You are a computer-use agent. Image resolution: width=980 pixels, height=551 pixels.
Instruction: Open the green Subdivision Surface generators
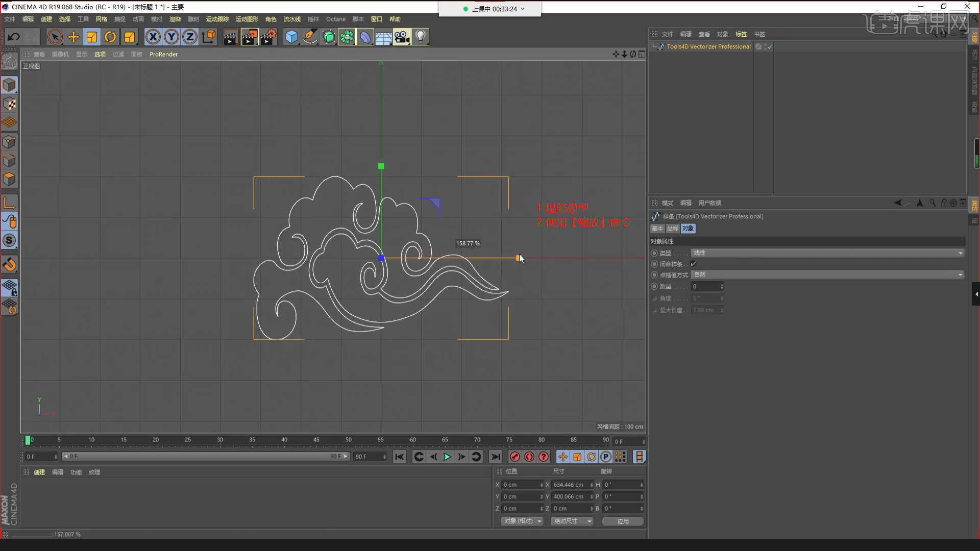329,37
